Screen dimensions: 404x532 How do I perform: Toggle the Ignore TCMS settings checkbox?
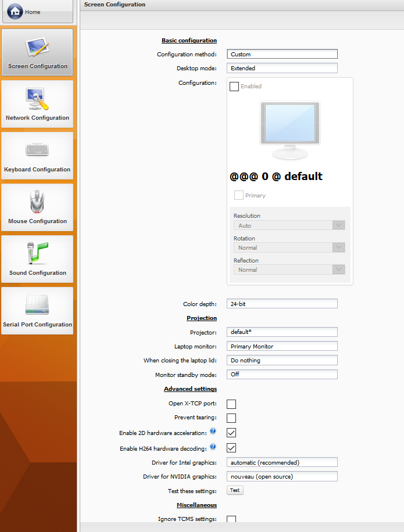[231, 519]
